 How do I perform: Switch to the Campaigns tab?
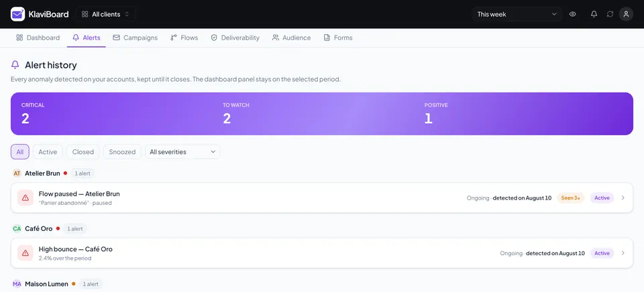[135, 38]
